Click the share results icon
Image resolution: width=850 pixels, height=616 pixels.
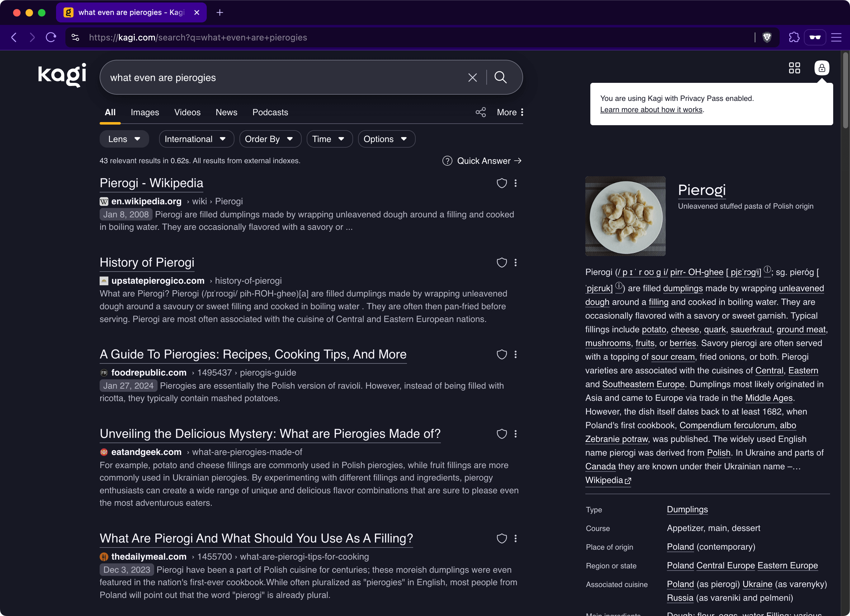tap(480, 112)
